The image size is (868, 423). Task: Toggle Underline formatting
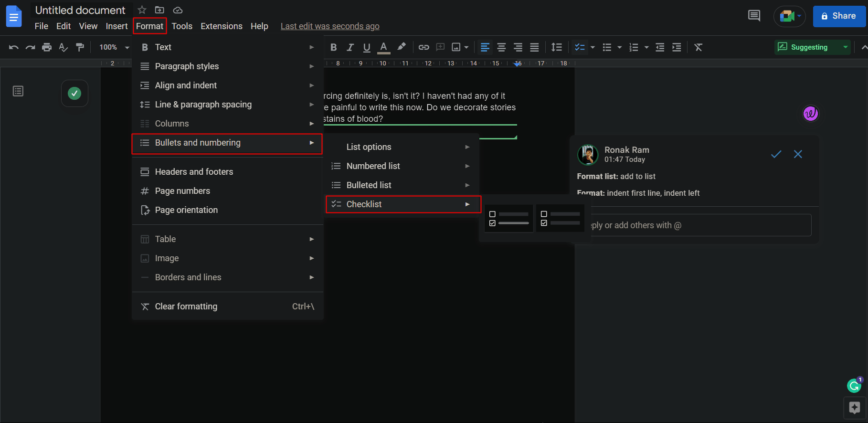[x=367, y=47]
